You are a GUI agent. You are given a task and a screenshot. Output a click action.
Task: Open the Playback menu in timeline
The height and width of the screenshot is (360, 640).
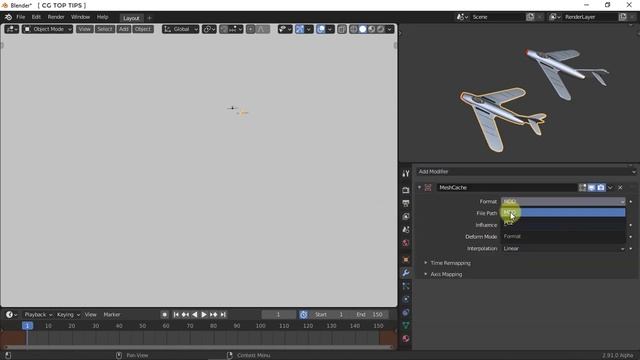[38, 315]
